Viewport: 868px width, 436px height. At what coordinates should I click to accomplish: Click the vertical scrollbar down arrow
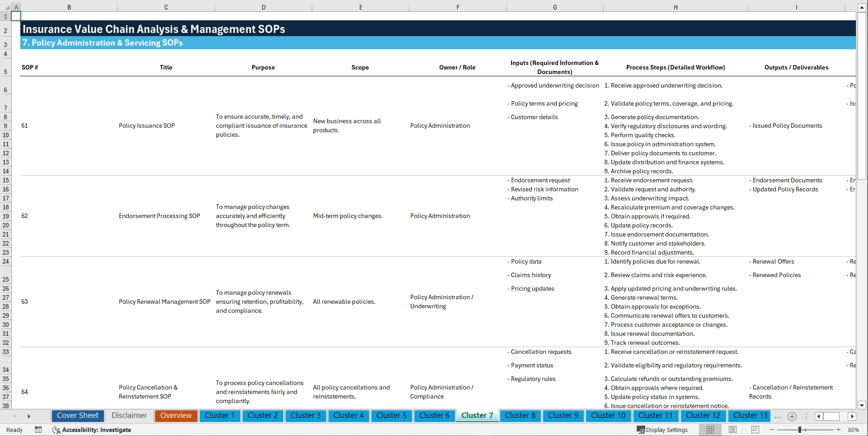[862, 405]
